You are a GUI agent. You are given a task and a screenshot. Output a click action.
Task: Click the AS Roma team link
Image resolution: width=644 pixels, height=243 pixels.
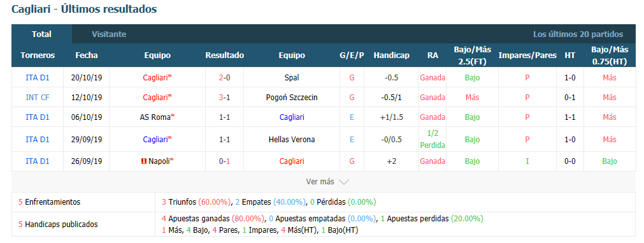pos(155,117)
